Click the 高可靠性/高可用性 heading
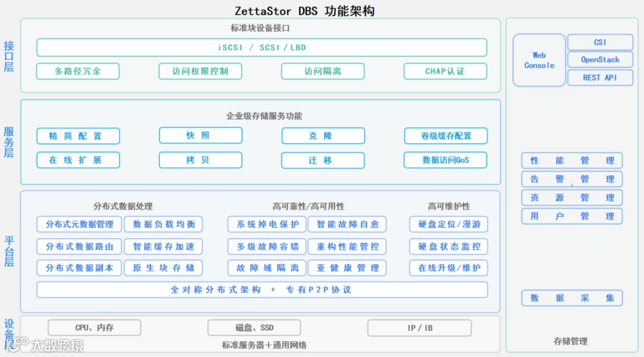 [308, 207]
